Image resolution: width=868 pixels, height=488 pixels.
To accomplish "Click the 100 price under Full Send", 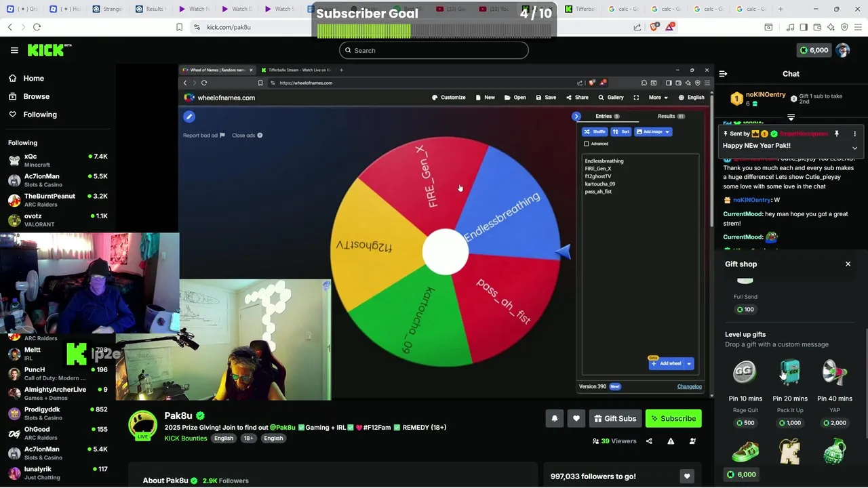I will coord(745,310).
